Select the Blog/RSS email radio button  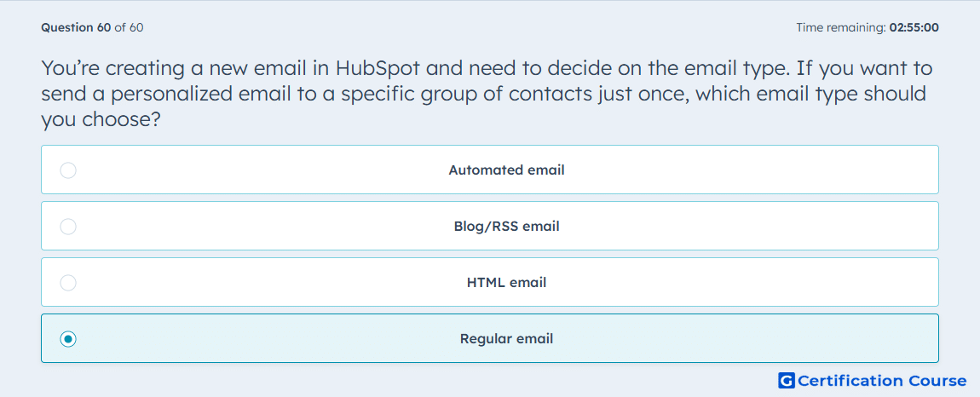pos(68,227)
